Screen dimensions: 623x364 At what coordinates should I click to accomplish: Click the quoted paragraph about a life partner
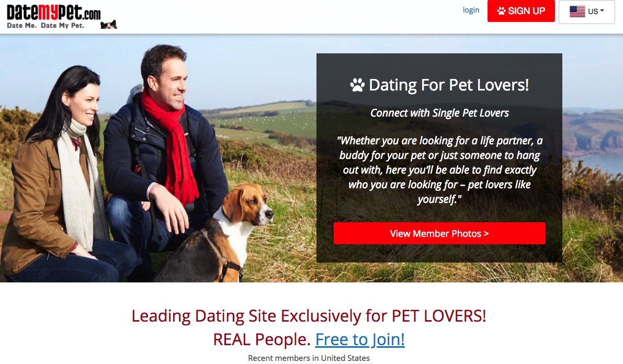point(439,169)
